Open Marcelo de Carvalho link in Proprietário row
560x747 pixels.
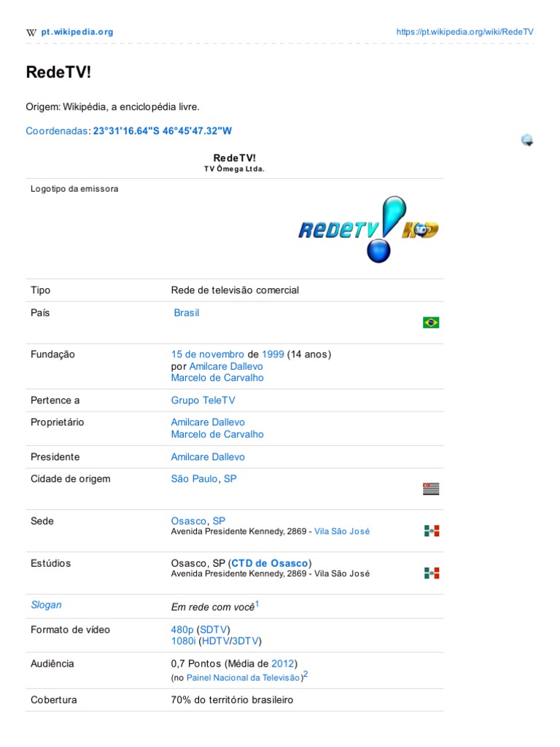217,435
